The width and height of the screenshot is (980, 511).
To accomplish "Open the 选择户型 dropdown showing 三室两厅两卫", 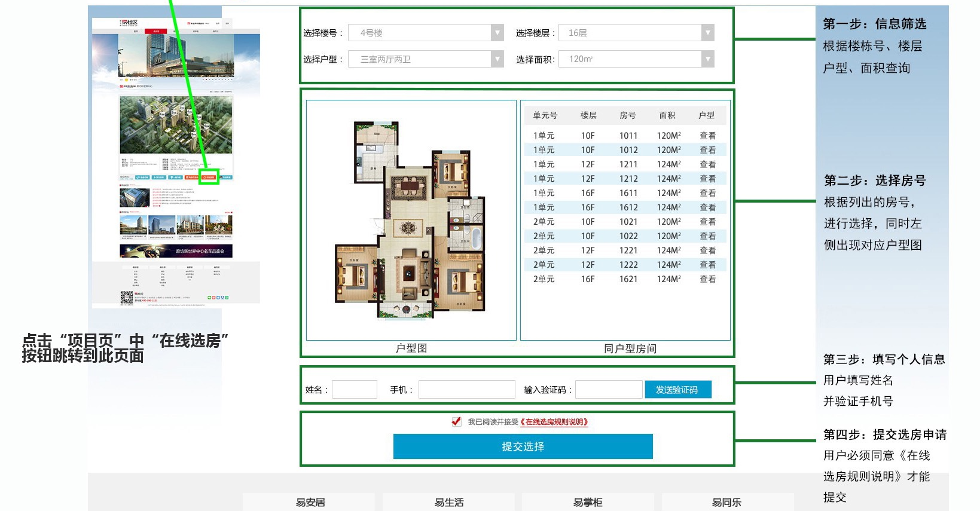I will coord(426,59).
